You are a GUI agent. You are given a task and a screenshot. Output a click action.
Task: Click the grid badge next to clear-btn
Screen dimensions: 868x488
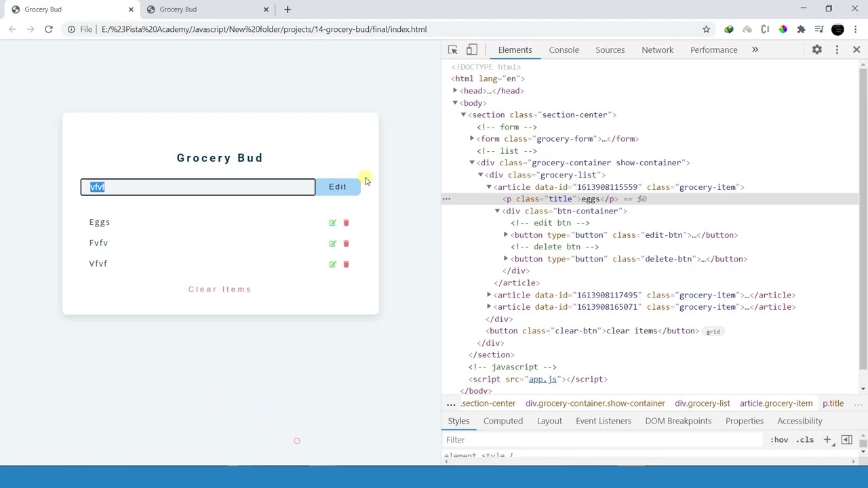point(713,331)
